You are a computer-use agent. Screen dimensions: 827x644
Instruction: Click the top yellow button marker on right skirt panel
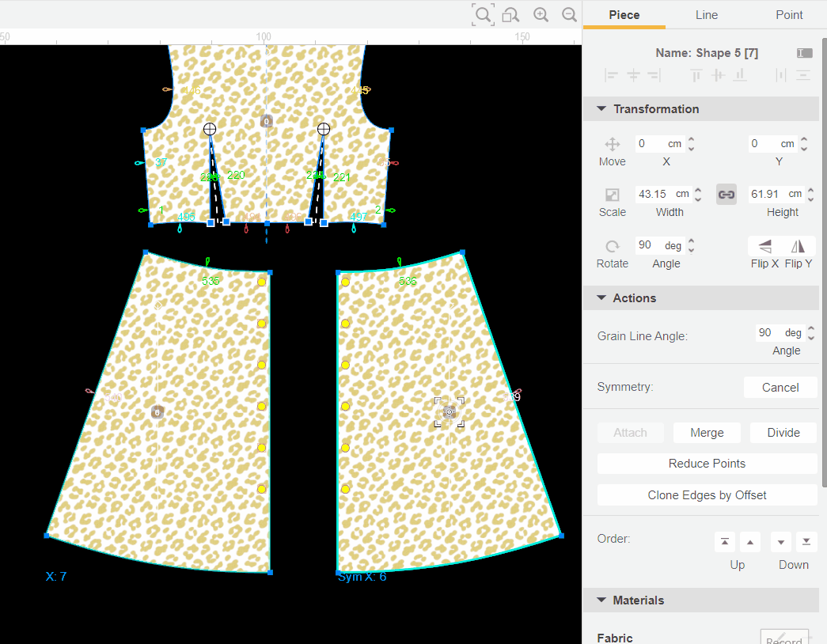coord(346,282)
